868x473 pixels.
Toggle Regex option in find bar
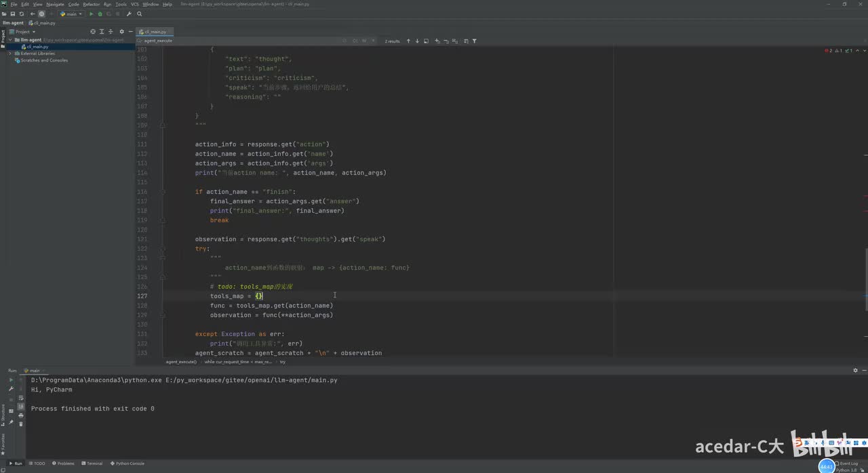tap(372, 41)
